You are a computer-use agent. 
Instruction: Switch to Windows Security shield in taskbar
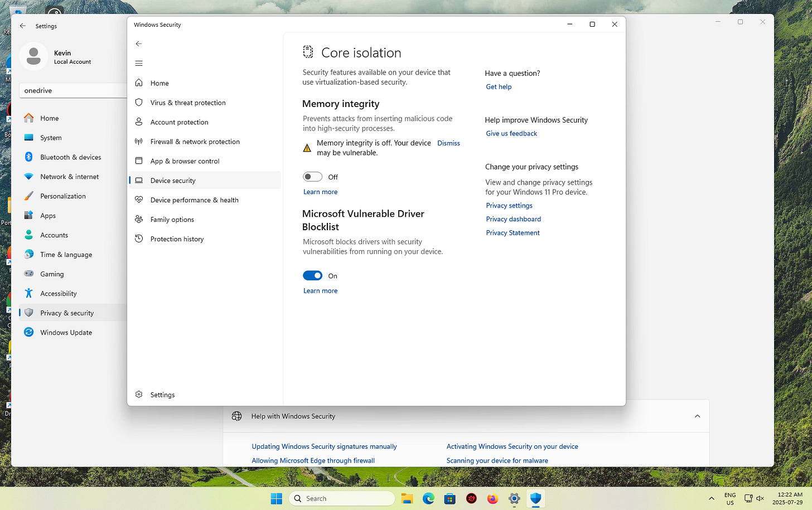point(536,499)
